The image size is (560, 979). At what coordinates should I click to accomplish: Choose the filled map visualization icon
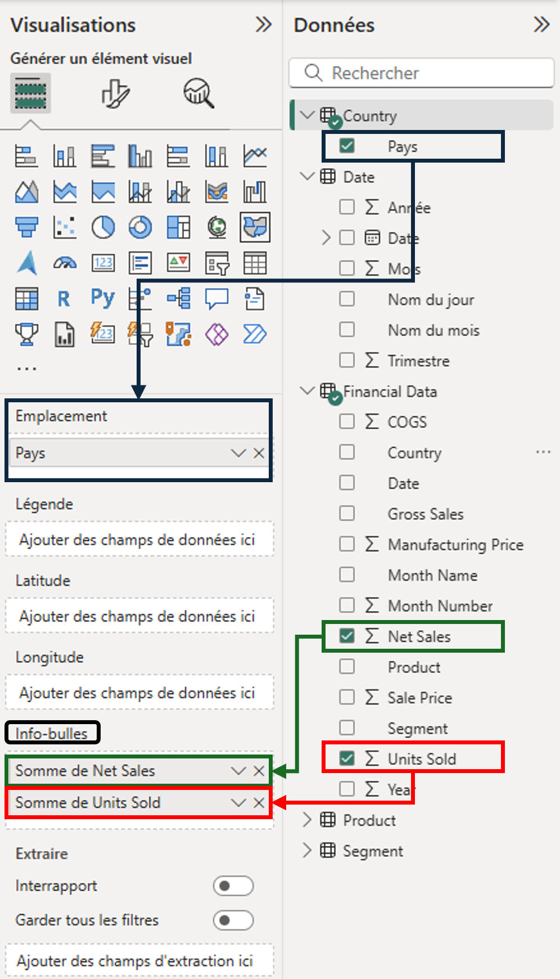click(x=255, y=227)
